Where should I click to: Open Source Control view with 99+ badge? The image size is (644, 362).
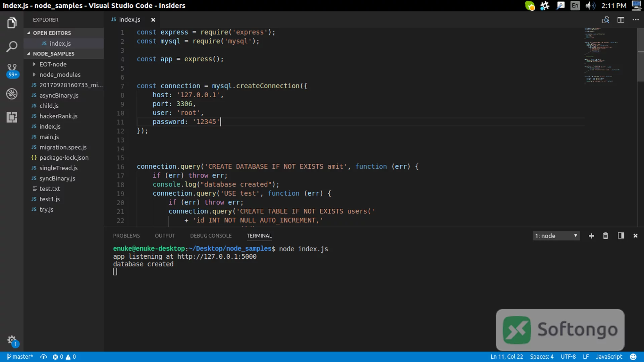pyautogui.click(x=12, y=70)
